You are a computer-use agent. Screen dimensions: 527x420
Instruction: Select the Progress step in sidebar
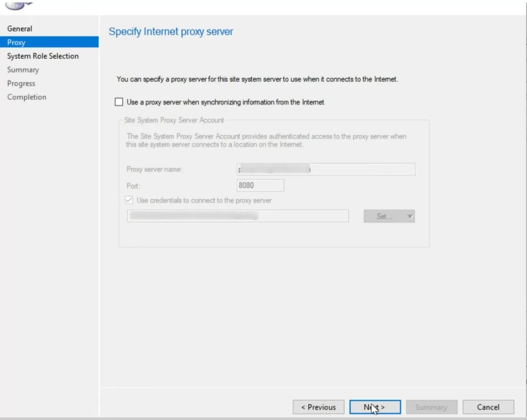pyautogui.click(x=21, y=83)
